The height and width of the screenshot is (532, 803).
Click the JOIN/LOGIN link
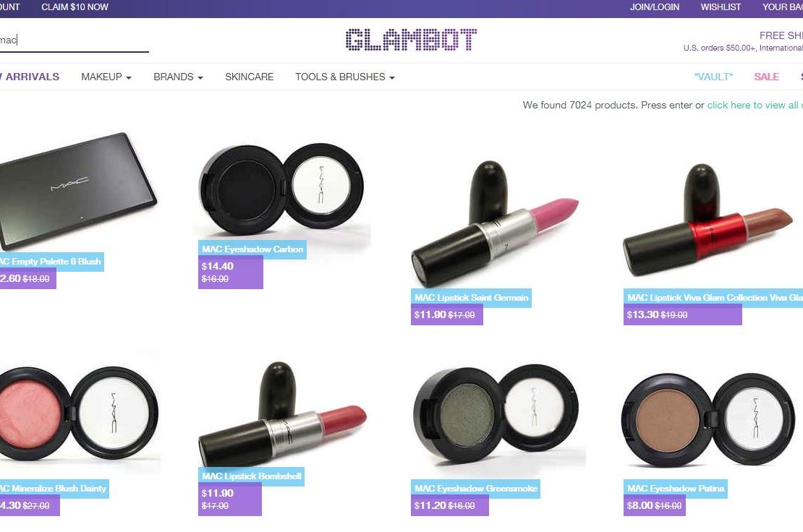tap(655, 7)
